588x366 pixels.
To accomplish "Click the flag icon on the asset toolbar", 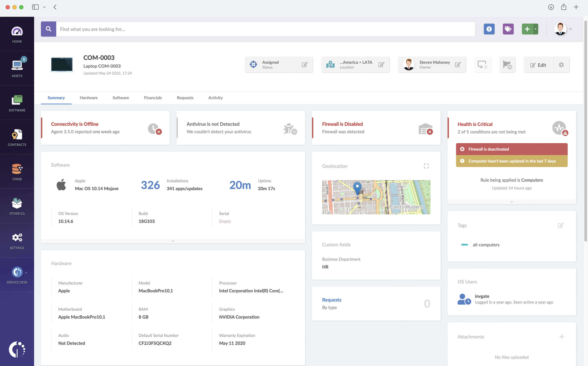I will click(507, 64).
